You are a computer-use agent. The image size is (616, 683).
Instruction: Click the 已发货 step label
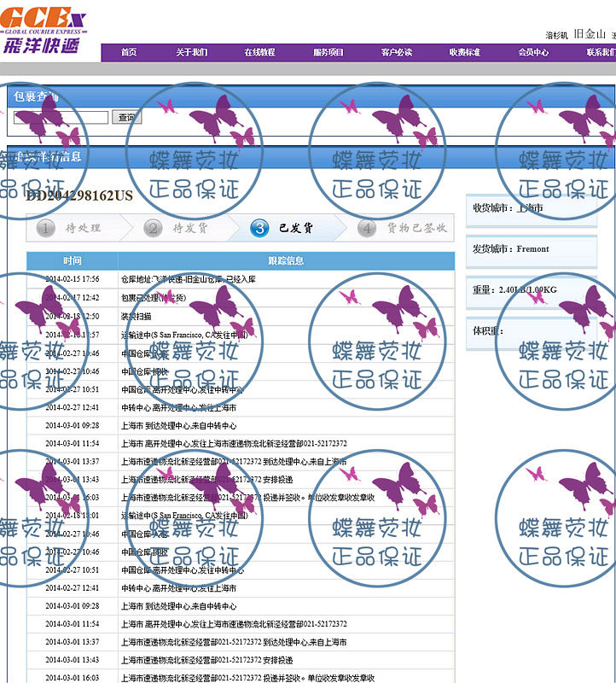point(296,228)
